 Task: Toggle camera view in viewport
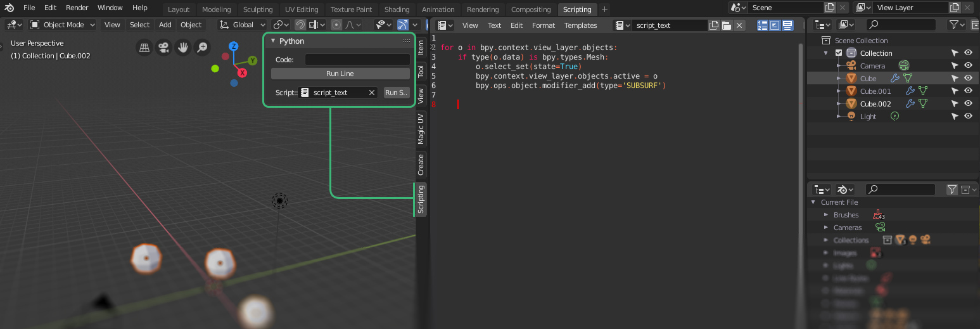[x=163, y=48]
